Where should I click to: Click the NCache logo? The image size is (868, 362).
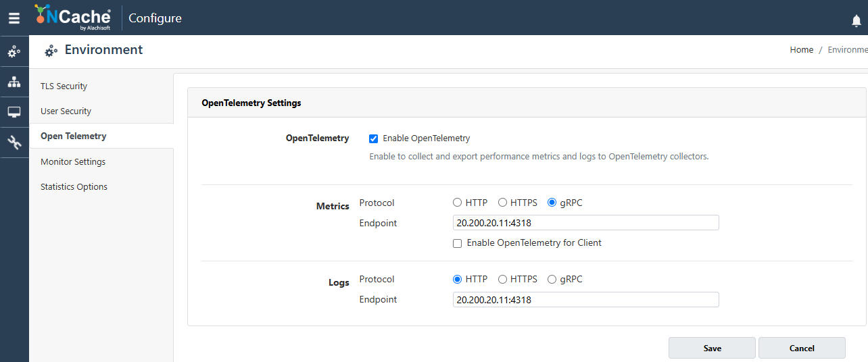click(72, 18)
